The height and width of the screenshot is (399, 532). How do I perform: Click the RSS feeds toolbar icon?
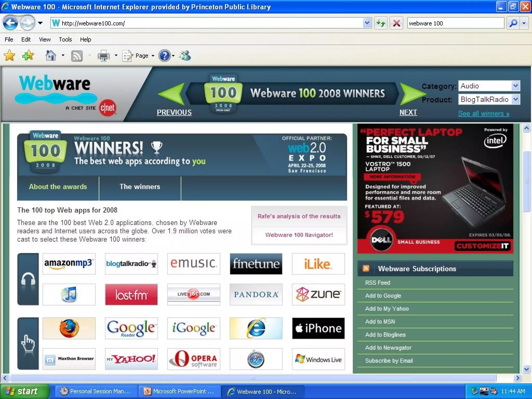[x=77, y=56]
